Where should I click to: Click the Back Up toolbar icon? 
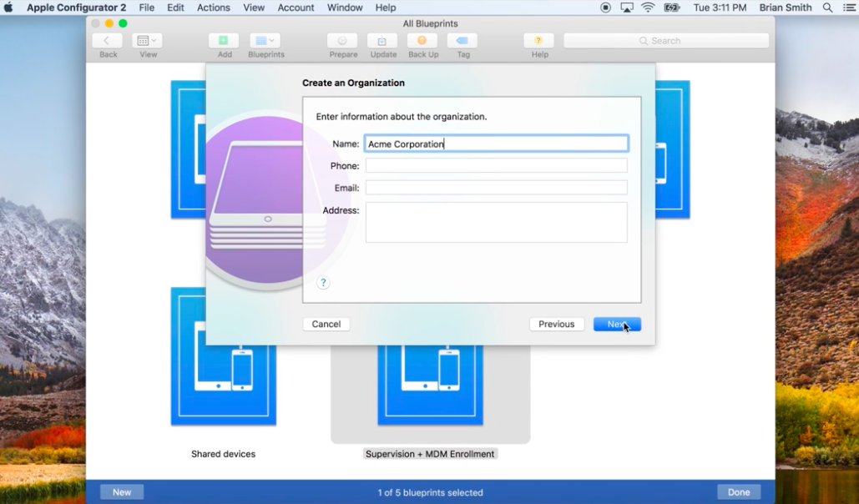tap(422, 41)
